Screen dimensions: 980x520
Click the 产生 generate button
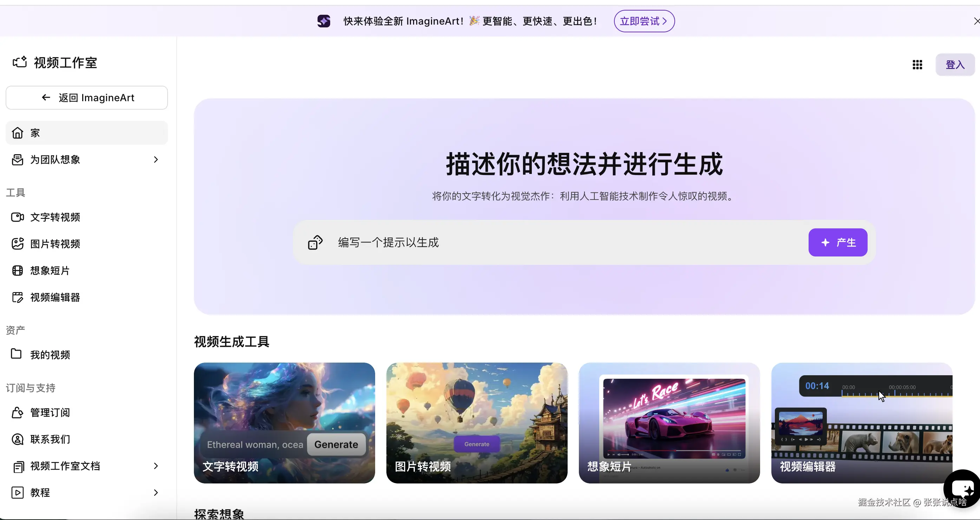click(838, 242)
